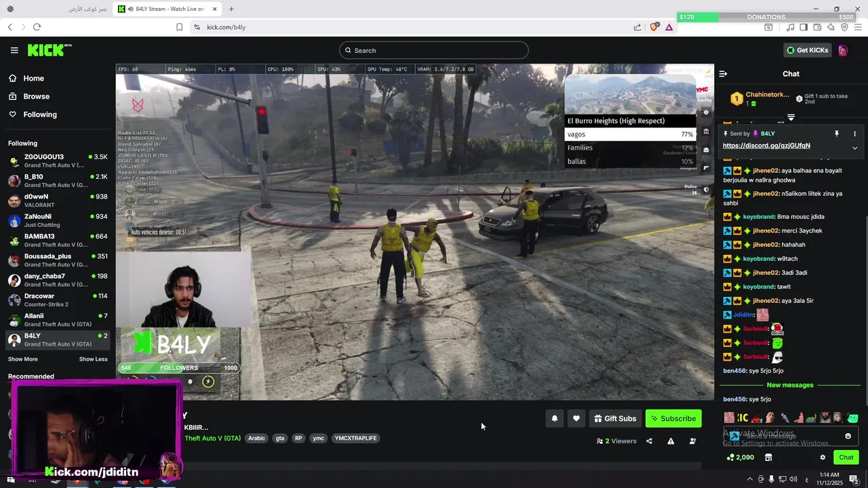Click the 2,090 channel points balance
This screenshot has width=868, height=488.
click(740, 457)
